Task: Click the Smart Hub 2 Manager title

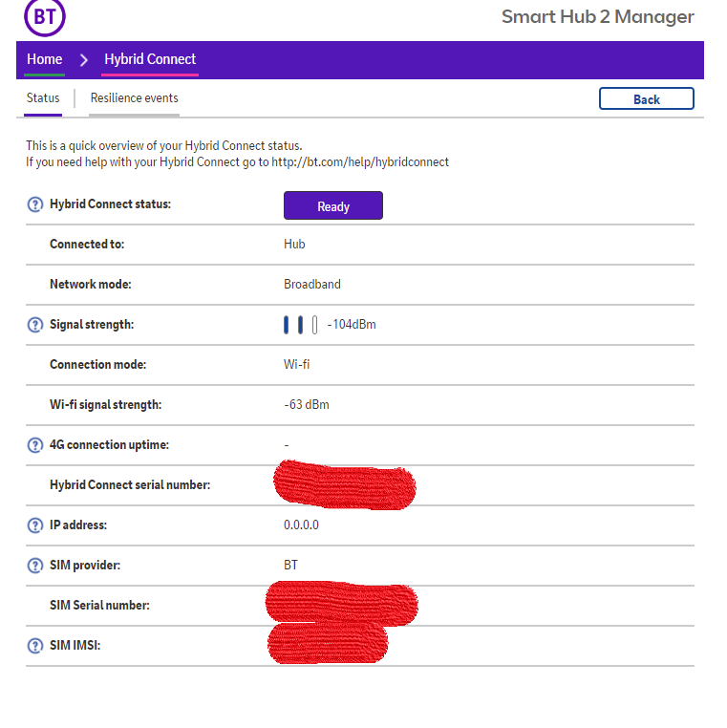Action: point(597,17)
